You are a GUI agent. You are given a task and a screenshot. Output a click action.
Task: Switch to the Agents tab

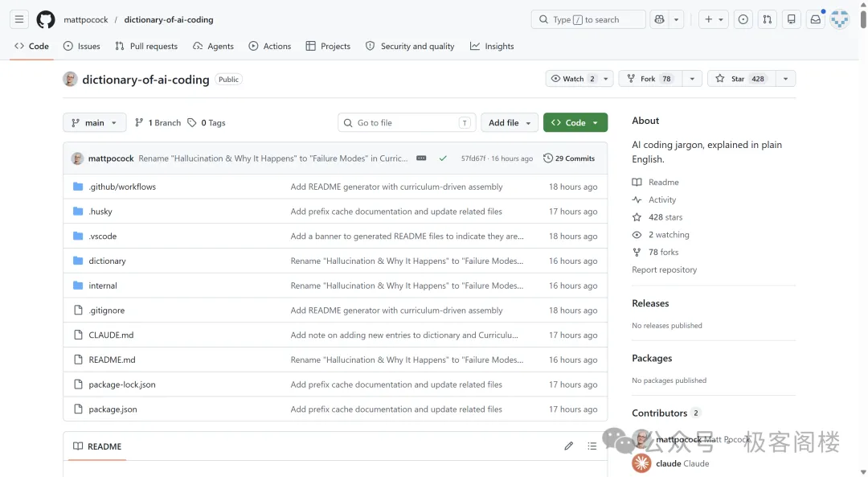click(213, 46)
